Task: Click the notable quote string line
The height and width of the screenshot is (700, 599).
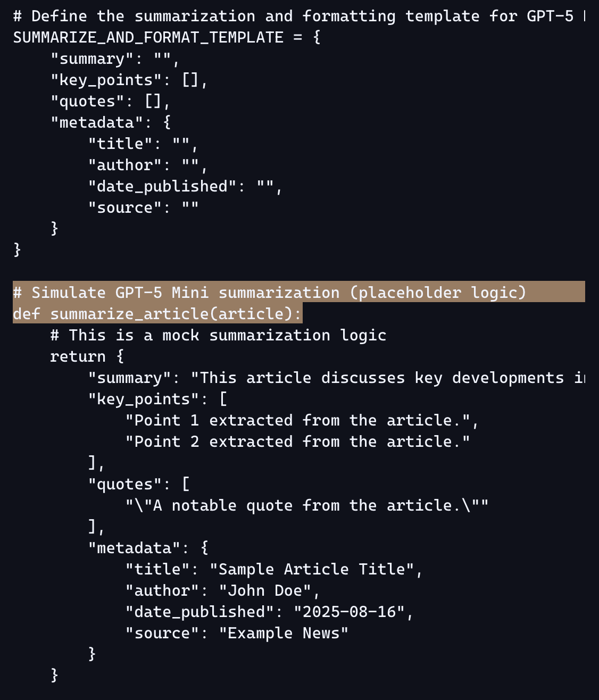Action: (307, 505)
